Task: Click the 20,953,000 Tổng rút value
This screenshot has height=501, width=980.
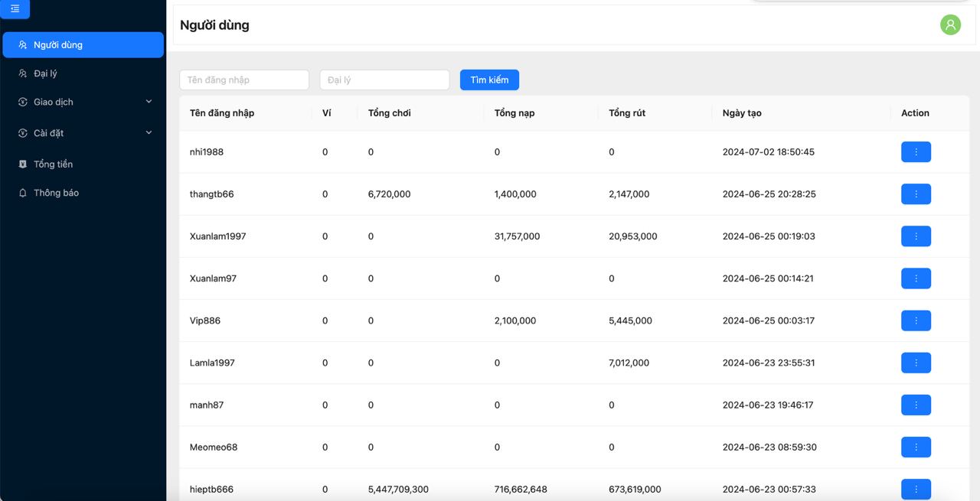Action: [633, 236]
